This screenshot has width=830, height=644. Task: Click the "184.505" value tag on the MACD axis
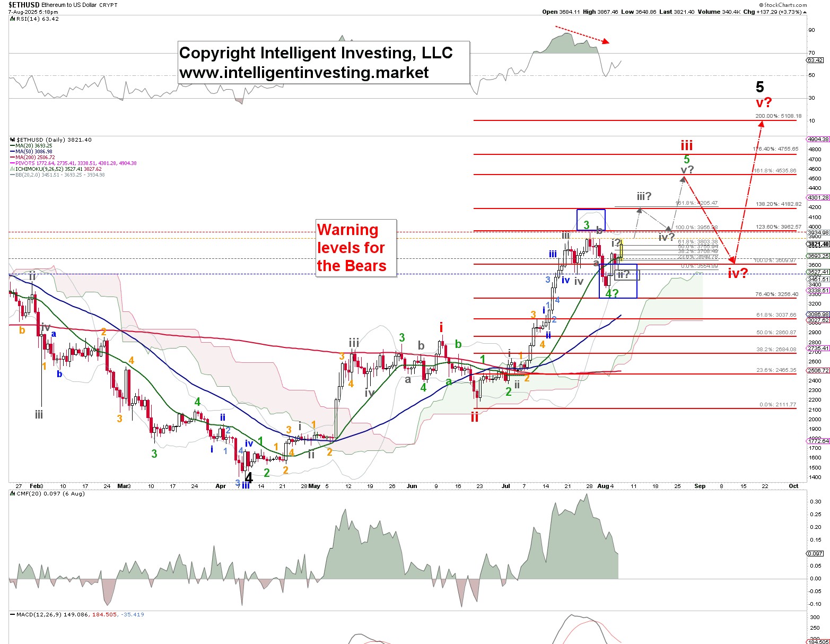pyautogui.click(x=818, y=641)
